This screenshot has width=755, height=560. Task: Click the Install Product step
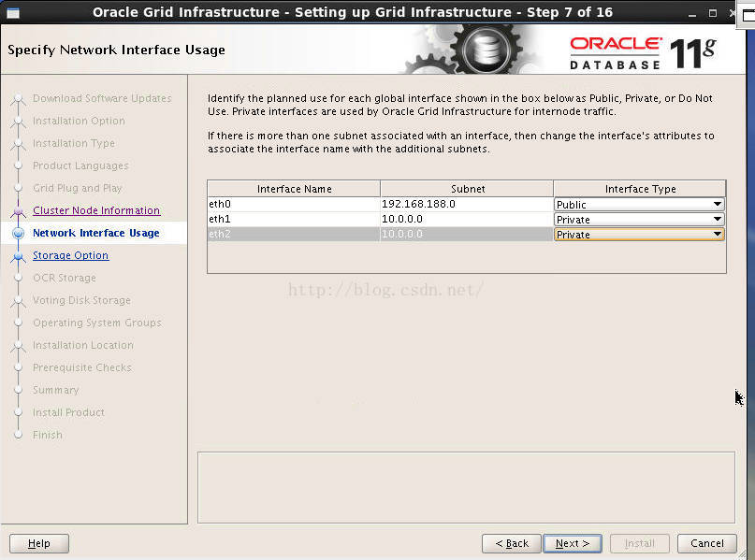[x=69, y=412]
